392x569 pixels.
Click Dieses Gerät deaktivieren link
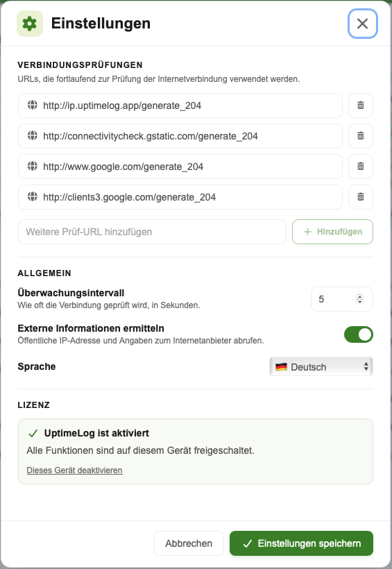tap(74, 470)
